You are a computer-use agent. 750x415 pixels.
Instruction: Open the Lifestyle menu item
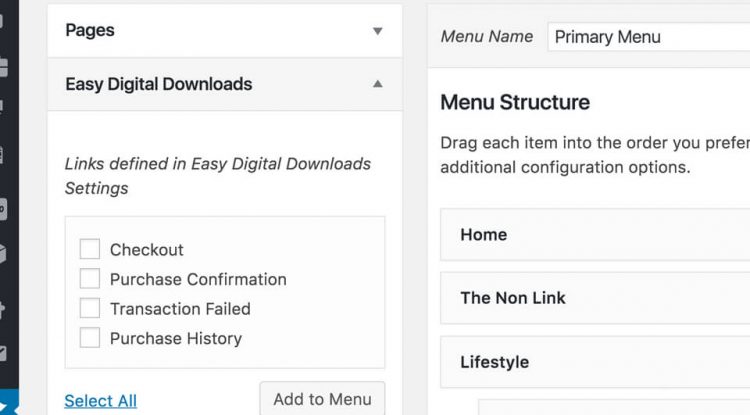pyautogui.click(x=595, y=362)
